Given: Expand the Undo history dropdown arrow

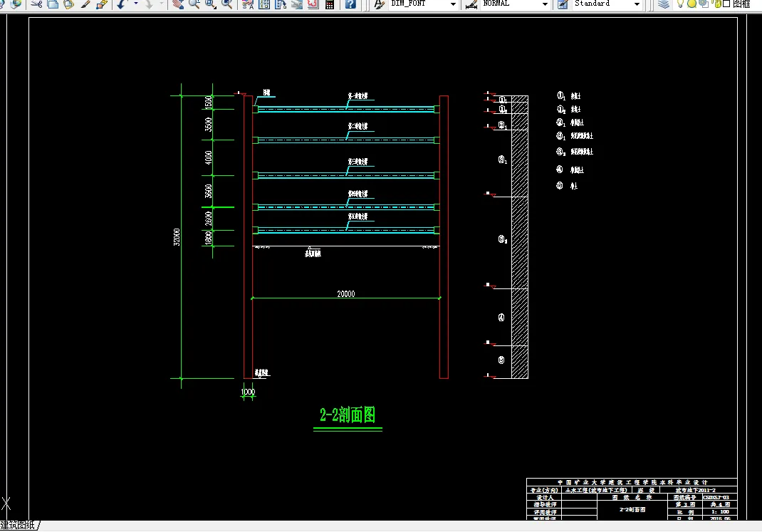Looking at the screenshot, I should point(135,4).
